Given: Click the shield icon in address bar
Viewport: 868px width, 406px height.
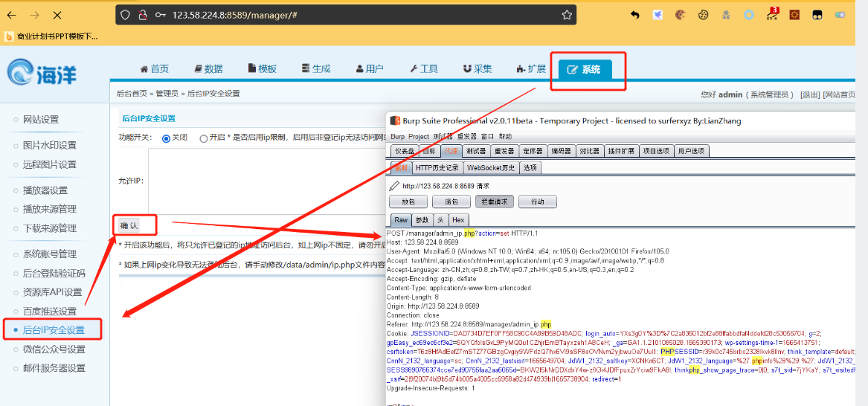Looking at the screenshot, I should point(126,15).
